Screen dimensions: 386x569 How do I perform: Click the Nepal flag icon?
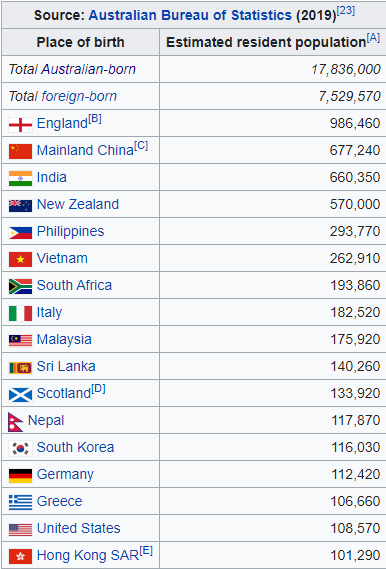pyautogui.click(x=16, y=422)
